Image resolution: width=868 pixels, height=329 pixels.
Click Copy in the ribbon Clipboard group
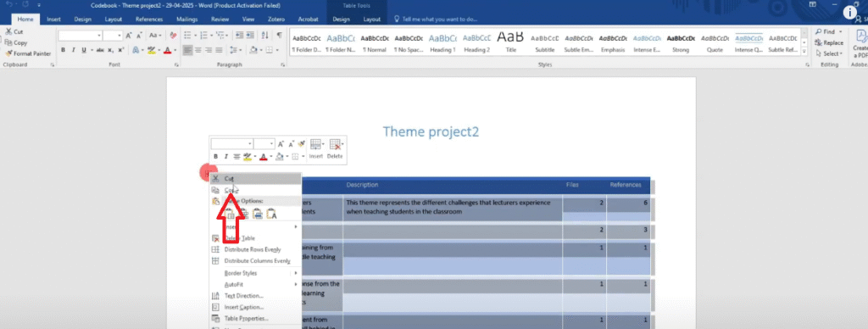coord(15,42)
